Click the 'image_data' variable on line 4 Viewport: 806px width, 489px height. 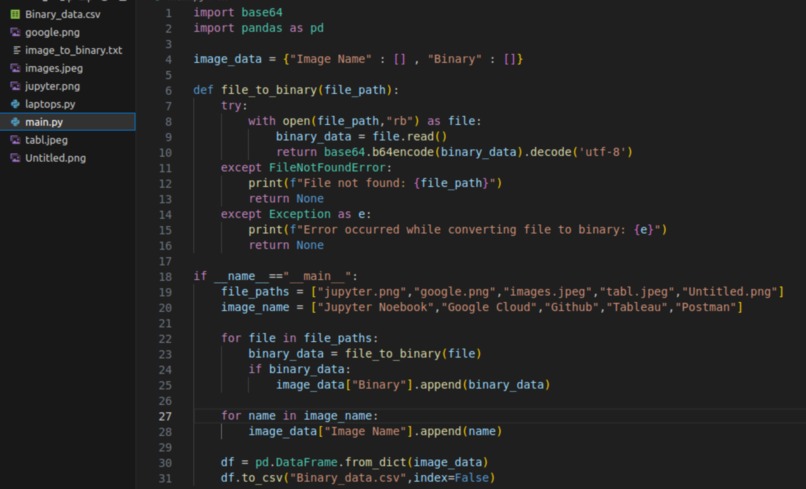pos(227,59)
